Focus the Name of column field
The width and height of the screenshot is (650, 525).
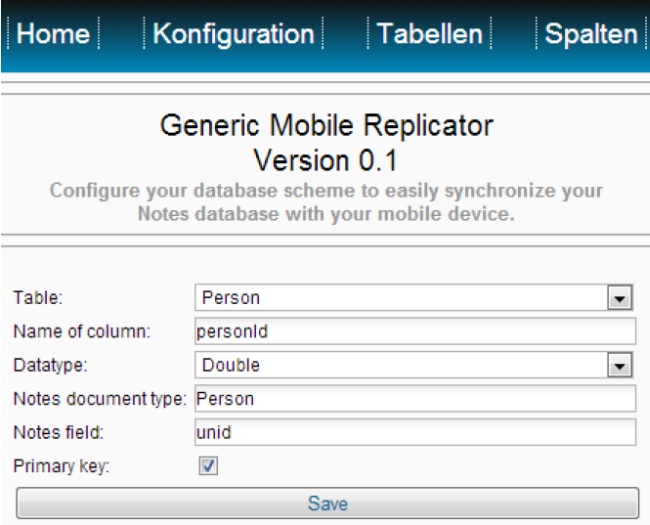(x=415, y=331)
